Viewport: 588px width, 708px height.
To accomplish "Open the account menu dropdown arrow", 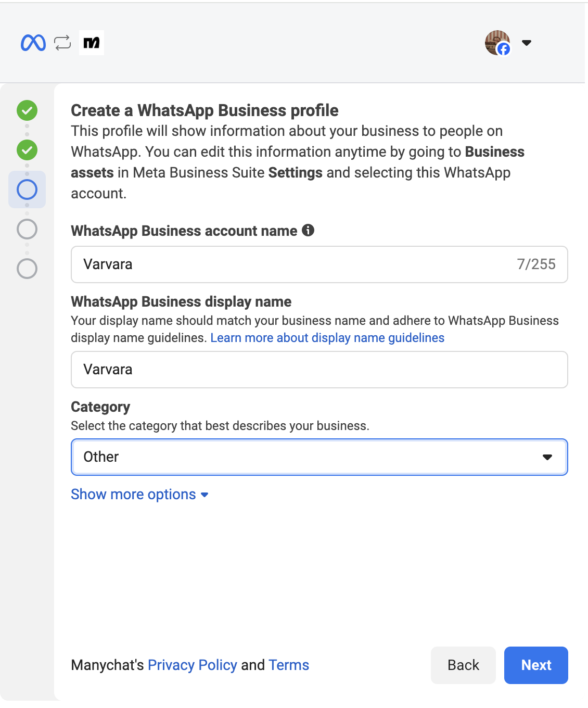I will coord(527,43).
